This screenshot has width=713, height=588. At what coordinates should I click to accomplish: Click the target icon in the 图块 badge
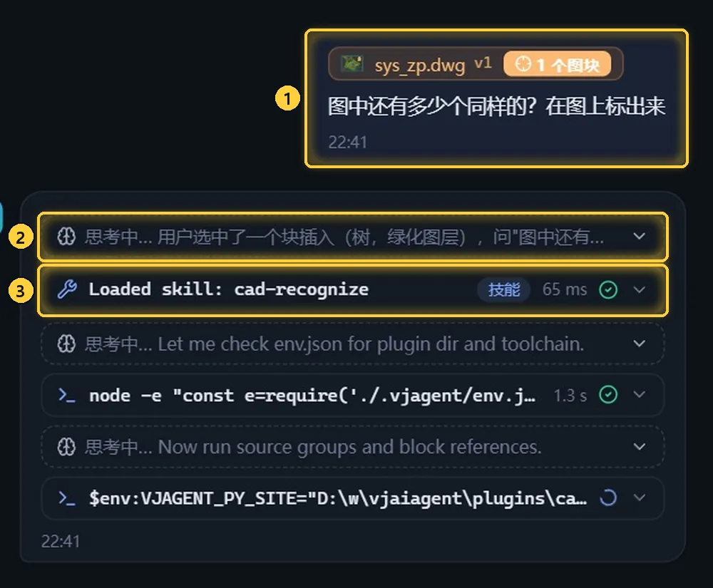pyautogui.click(x=523, y=63)
